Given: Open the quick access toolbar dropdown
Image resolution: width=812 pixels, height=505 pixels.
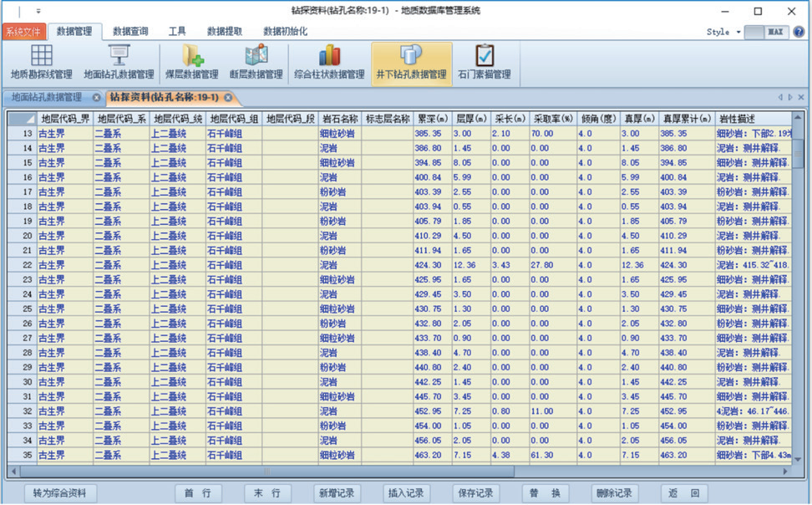Looking at the screenshot, I should tap(38, 10).
